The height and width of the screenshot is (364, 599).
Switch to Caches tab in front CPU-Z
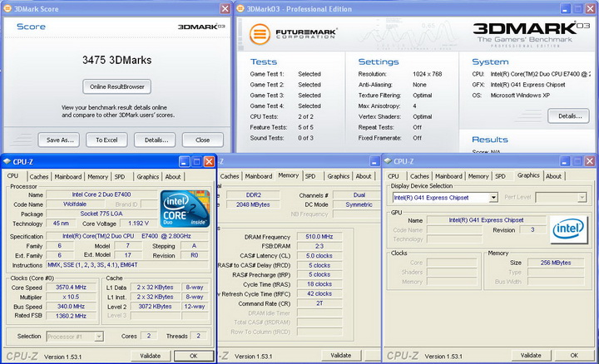pos(39,177)
